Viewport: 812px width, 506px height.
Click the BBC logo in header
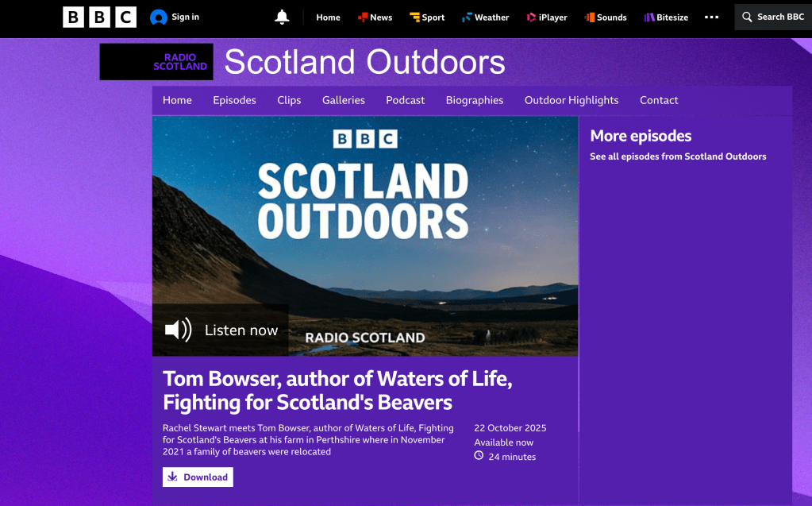(x=99, y=17)
